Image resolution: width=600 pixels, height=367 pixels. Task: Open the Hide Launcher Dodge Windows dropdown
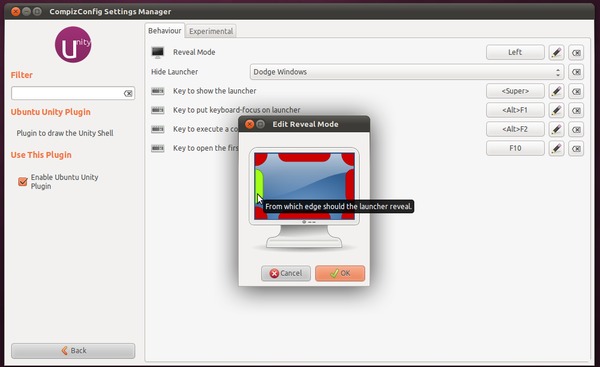click(x=407, y=72)
